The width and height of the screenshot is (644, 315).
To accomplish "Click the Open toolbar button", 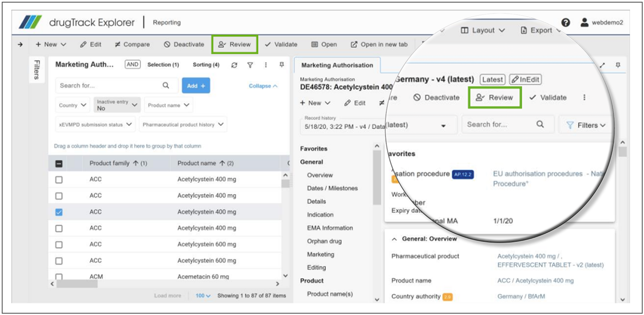I will pyautogui.click(x=324, y=44).
